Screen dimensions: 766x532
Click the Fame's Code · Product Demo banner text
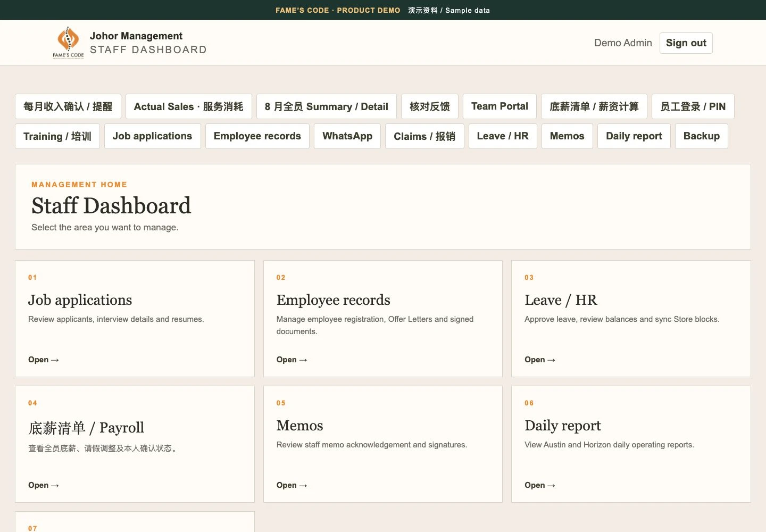pyautogui.click(x=338, y=10)
